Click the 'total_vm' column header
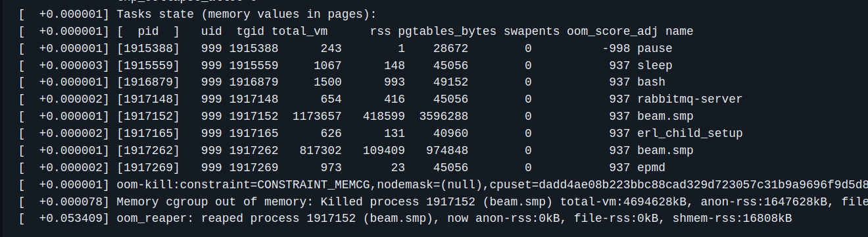Image resolution: width=868 pixels, height=237 pixels. click(300, 31)
